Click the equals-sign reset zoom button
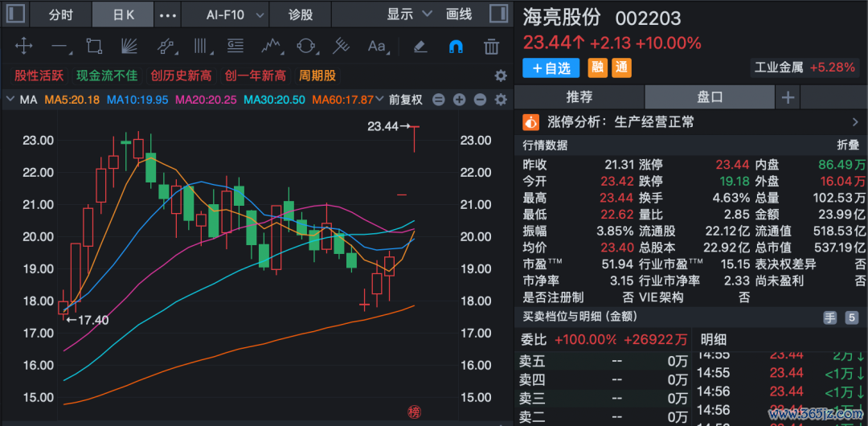The height and width of the screenshot is (426, 868). coord(439,100)
